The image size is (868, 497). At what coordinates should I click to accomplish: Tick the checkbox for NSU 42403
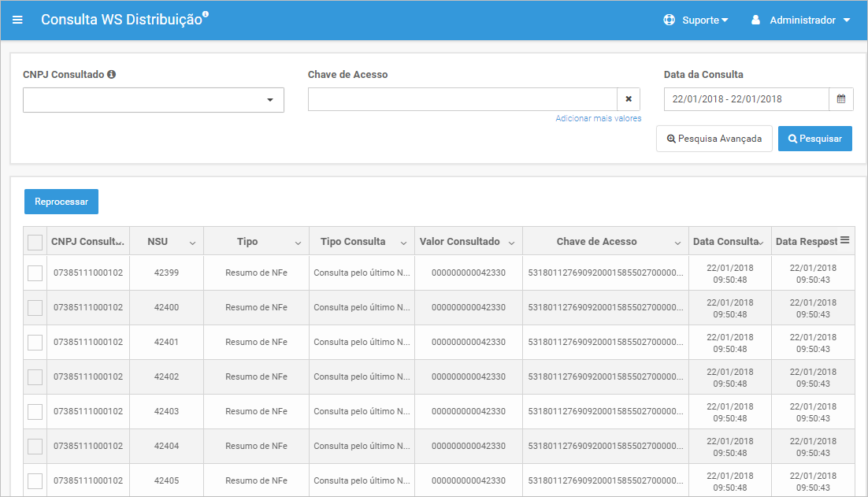(35, 411)
